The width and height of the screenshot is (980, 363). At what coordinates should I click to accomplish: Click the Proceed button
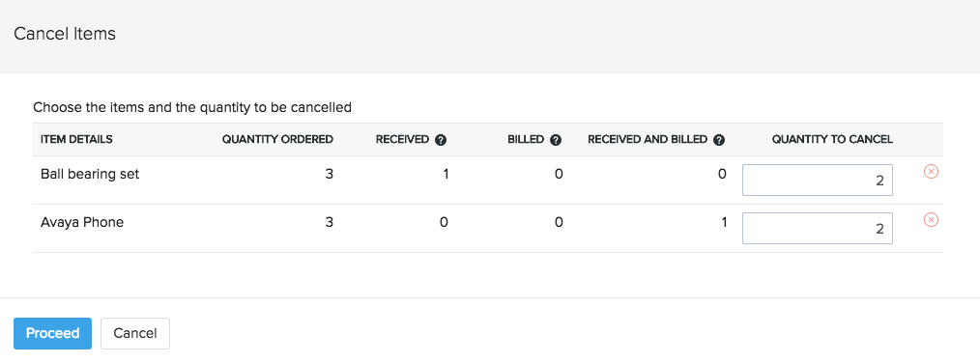(x=52, y=334)
